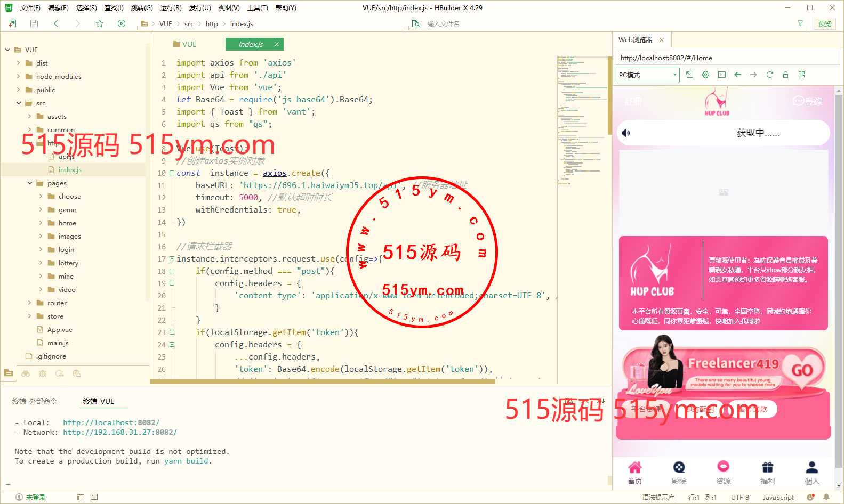The height and width of the screenshot is (504, 844).
Task: Switch to 终端-外部命令 terminal tab
Action: (x=35, y=401)
